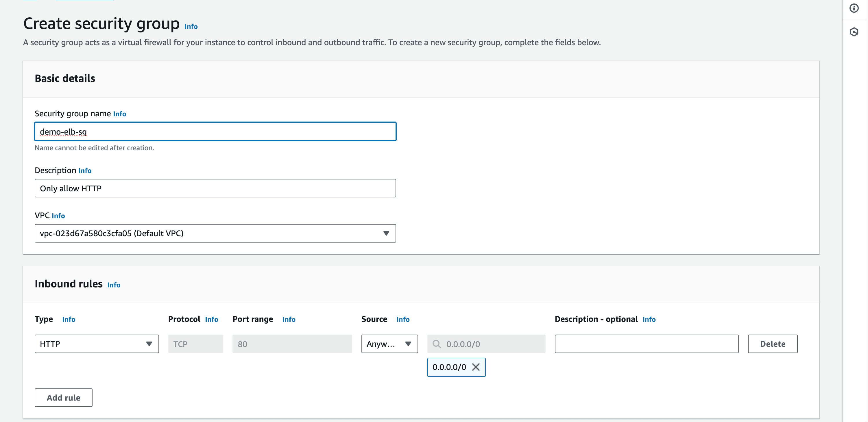Open the HTTP type dropdown

96,344
